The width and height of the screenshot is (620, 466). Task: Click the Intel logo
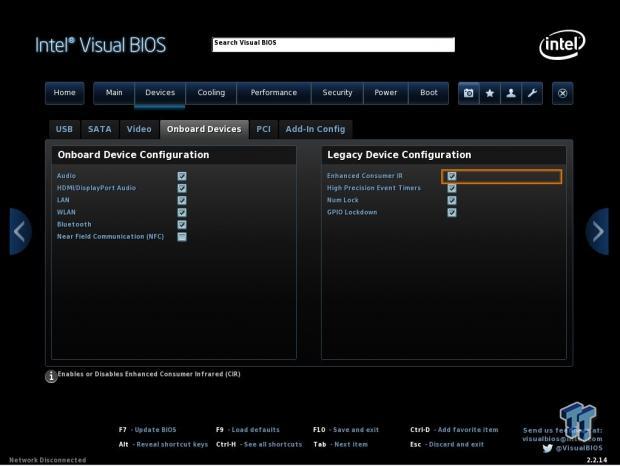coord(562,44)
